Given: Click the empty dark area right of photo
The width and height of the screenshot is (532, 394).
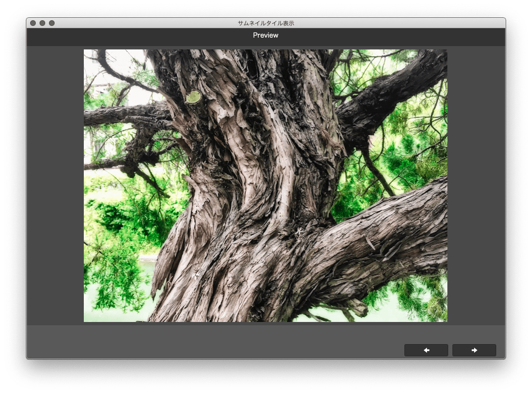Looking at the screenshot, I should click(x=476, y=185).
